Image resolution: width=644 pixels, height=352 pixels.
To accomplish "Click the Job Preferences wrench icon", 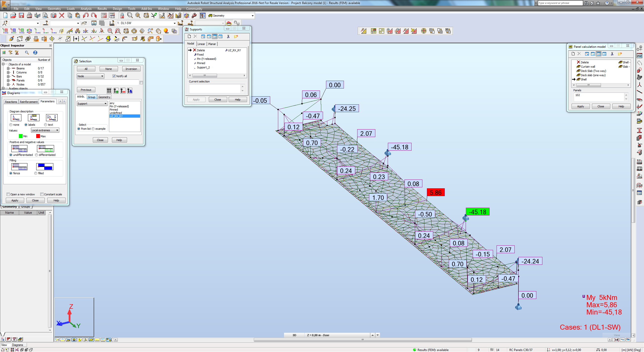I will point(194,16).
